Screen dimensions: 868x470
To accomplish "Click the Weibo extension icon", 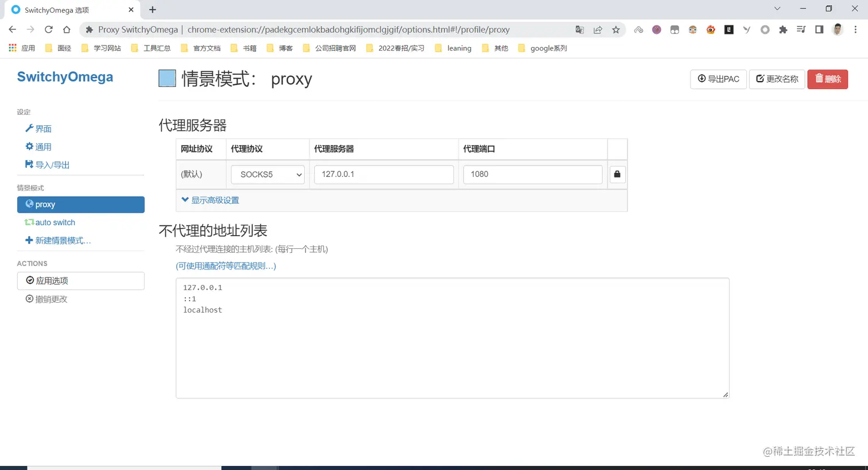I will click(711, 30).
